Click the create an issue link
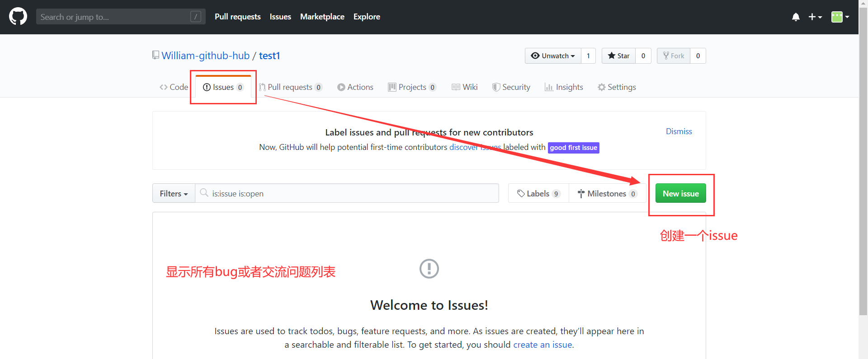 [x=542, y=345]
